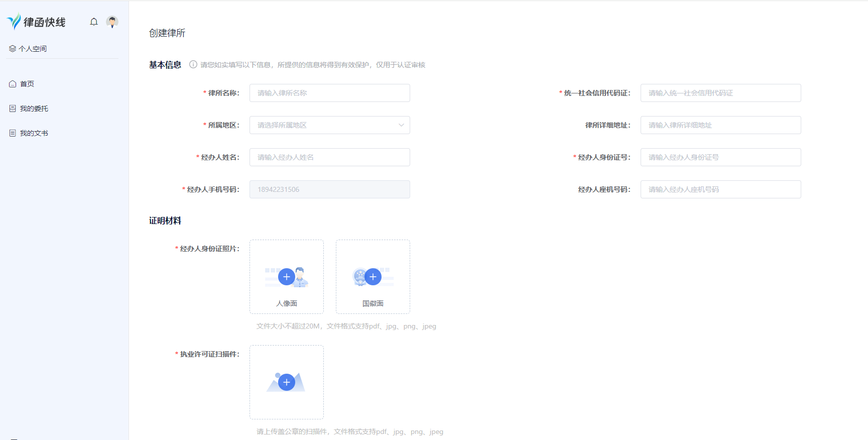Select 个人空间 workspace
The width and height of the screenshot is (868, 440).
(33, 49)
